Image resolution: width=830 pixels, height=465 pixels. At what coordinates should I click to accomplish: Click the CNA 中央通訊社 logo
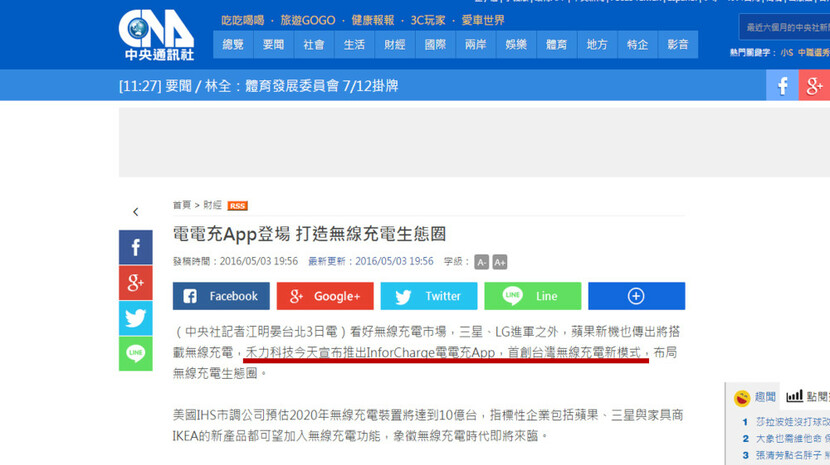[156, 35]
